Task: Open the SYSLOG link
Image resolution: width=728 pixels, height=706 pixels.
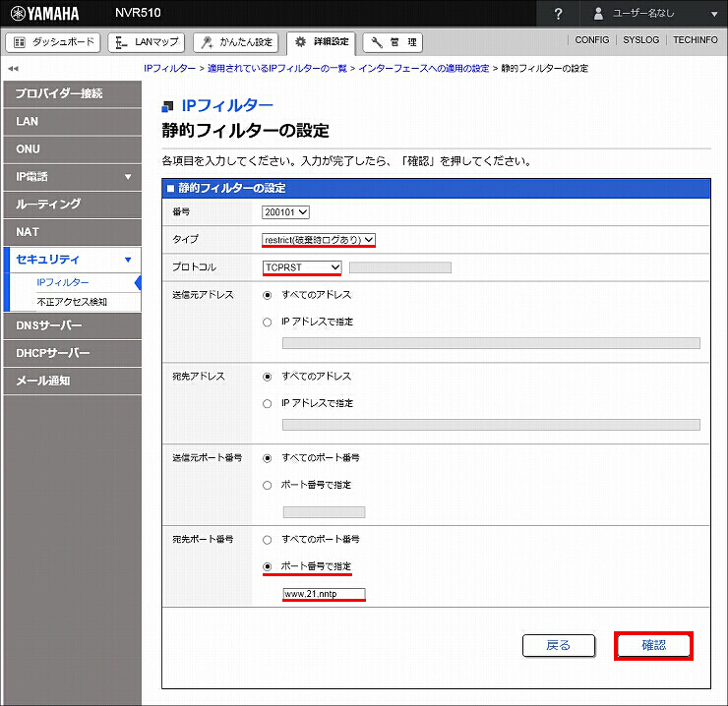Action: pos(640,40)
